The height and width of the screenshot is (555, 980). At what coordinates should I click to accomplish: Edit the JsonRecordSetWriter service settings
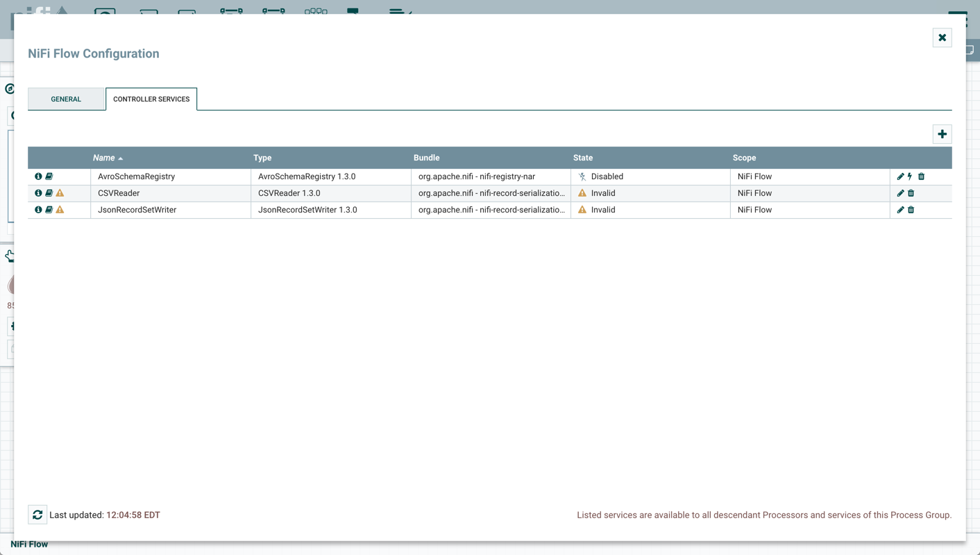pos(900,210)
